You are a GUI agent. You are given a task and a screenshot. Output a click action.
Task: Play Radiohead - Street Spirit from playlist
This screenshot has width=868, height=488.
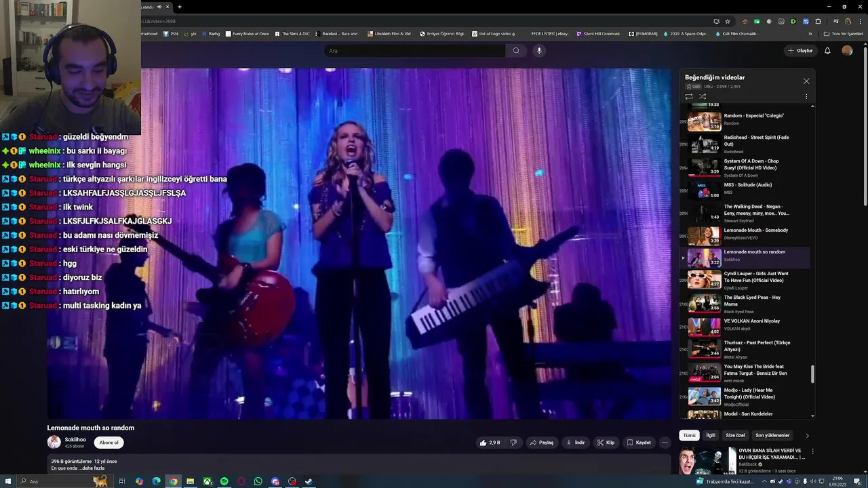(746, 144)
